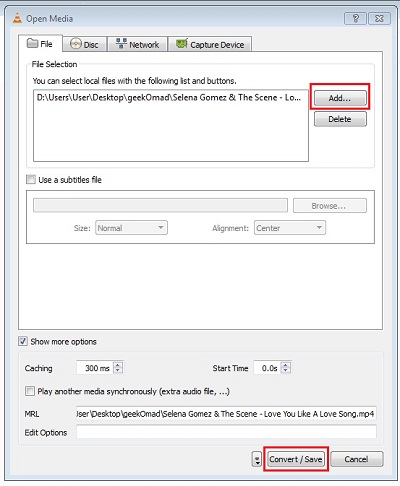Click the capture card icon on Capture Device tab
Screen dimensions: 400x486
click(182, 44)
